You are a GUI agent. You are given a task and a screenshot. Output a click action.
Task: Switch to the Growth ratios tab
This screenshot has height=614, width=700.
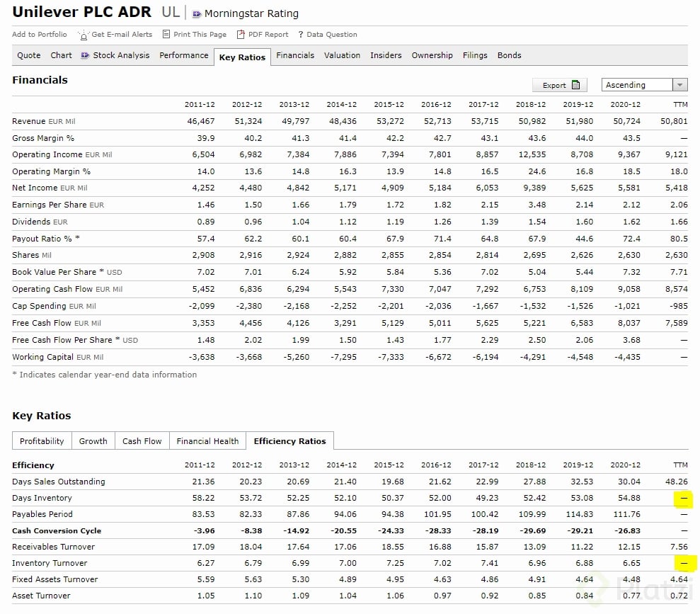tap(93, 440)
